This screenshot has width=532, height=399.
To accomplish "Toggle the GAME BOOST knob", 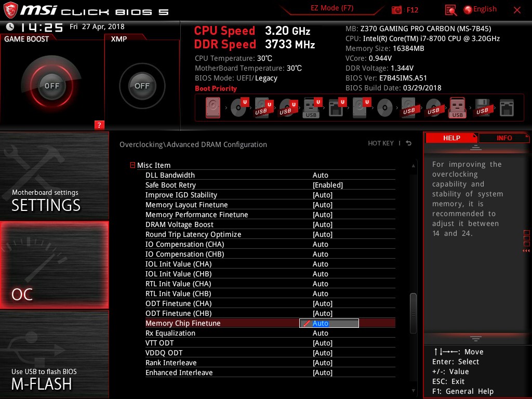I will (51, 86).
